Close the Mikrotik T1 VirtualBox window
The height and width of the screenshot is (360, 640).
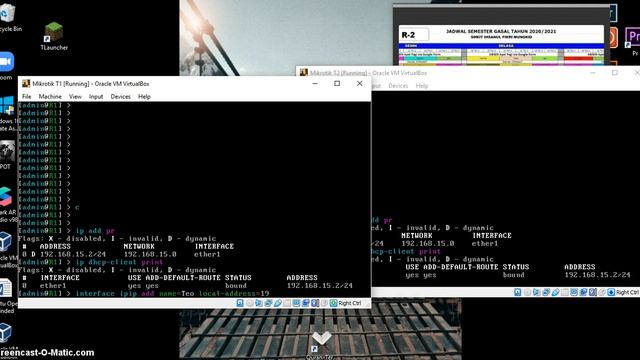[360, 84]
